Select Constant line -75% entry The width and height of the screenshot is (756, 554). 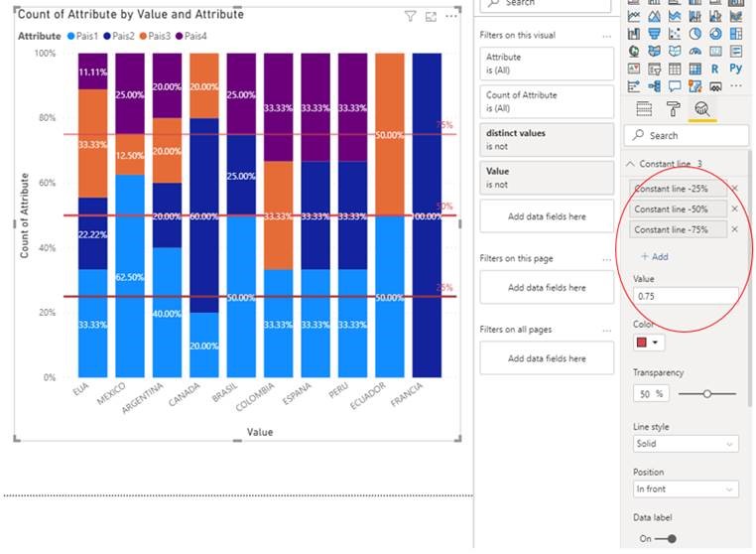click(x=679, y=229)
